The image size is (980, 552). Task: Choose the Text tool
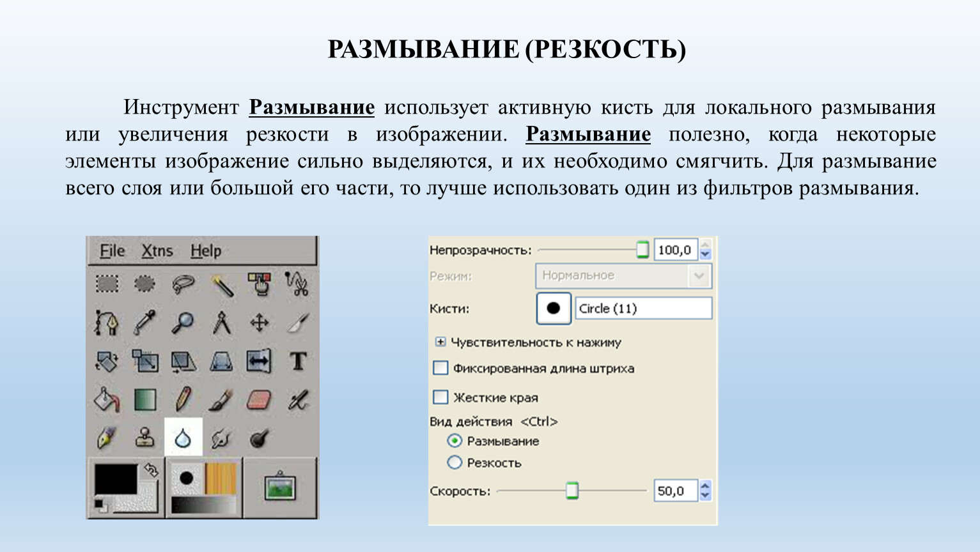point(298,362)
